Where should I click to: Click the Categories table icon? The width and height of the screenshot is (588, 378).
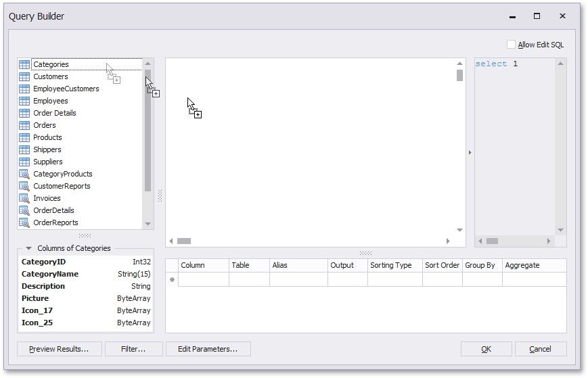(24, 64)
